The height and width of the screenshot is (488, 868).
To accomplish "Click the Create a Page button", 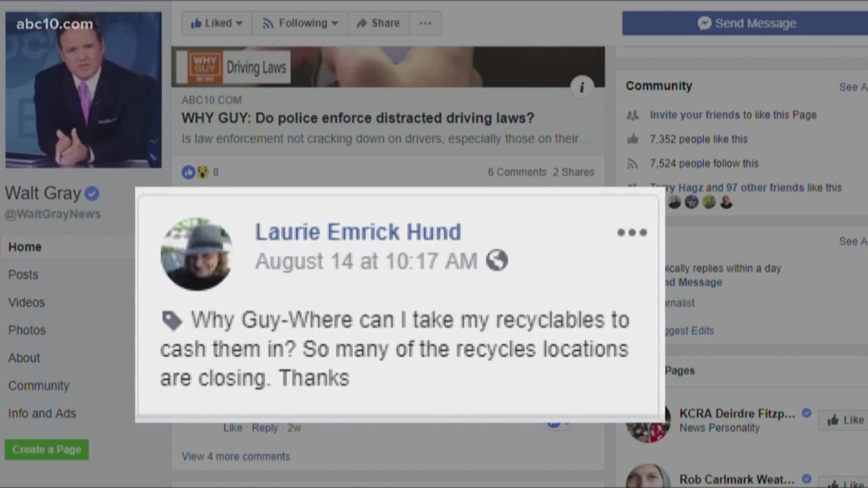I will 47,450.
